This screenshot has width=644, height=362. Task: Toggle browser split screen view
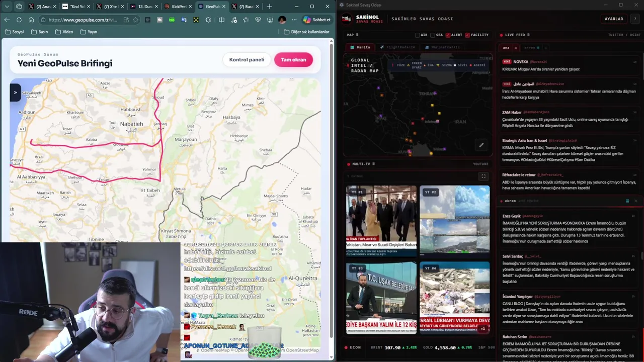[x=221, y=20]
